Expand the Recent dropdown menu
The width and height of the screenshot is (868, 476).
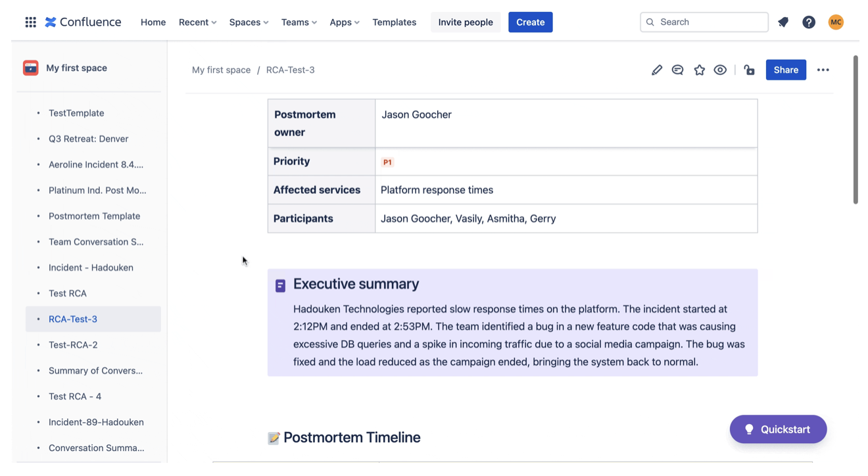pos(197,22)
